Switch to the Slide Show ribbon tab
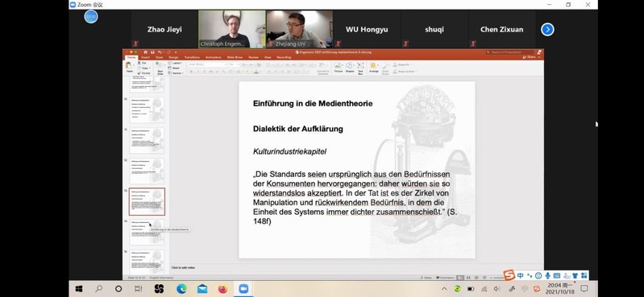 235,57
